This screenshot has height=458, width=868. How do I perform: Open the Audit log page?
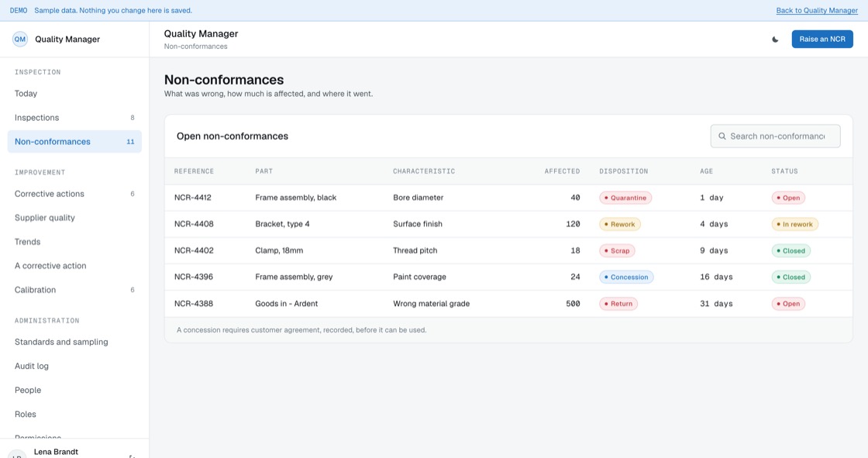coord(74,366)
